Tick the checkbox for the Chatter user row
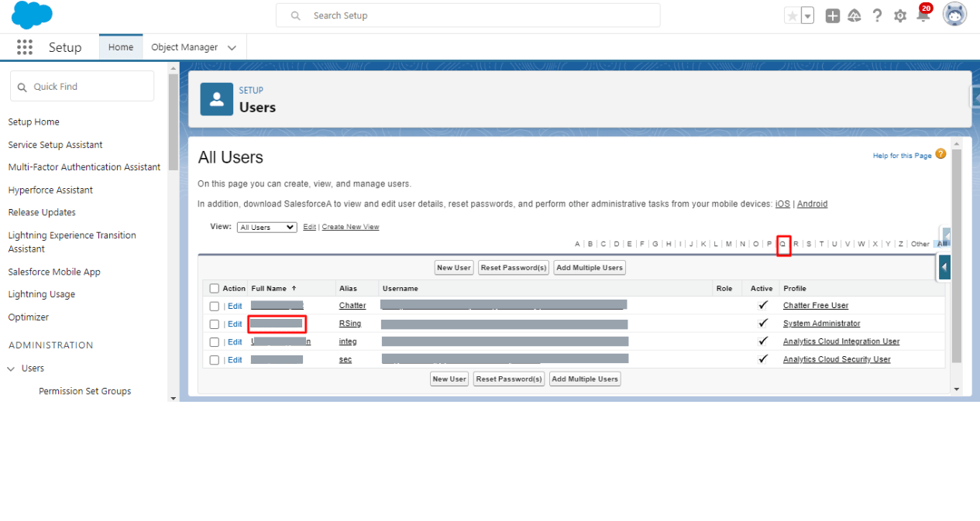The image size is (980, 521). click(x=215, y=307)
